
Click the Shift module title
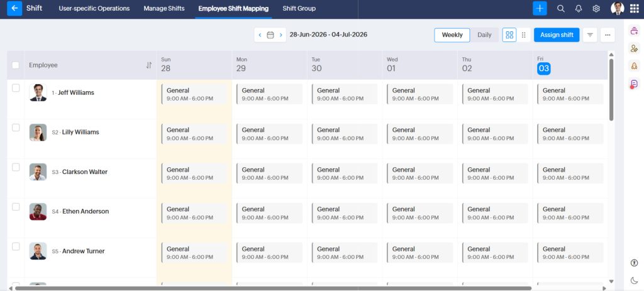point(34,8)
